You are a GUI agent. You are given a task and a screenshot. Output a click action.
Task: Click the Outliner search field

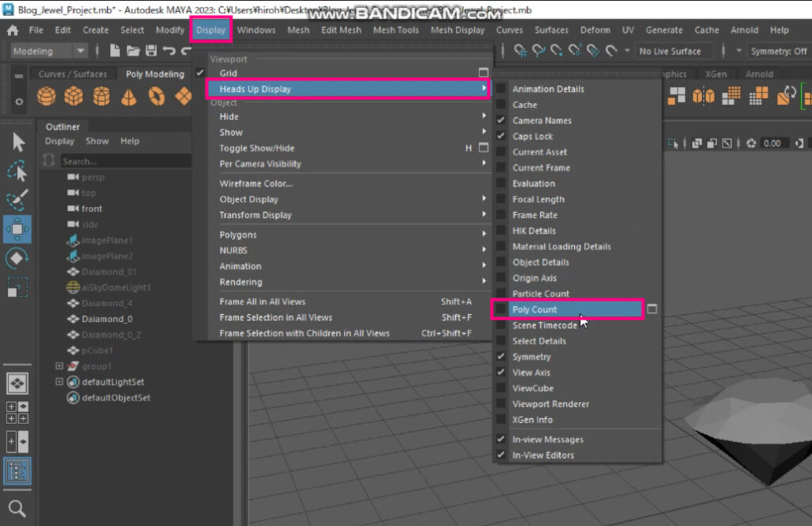[126, 161]
